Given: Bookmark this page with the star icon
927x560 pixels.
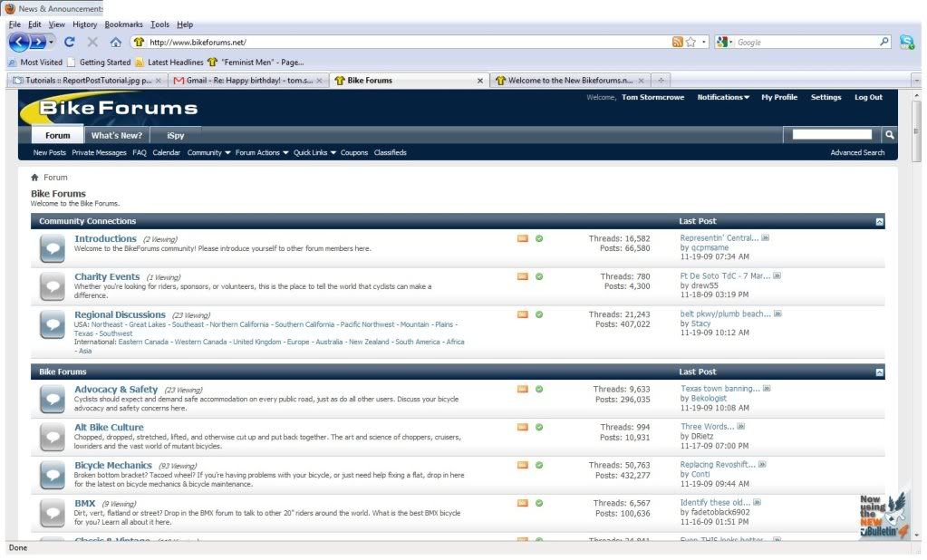Looking at the screenshot, I should pyautogui.click(x=690, y=42).
